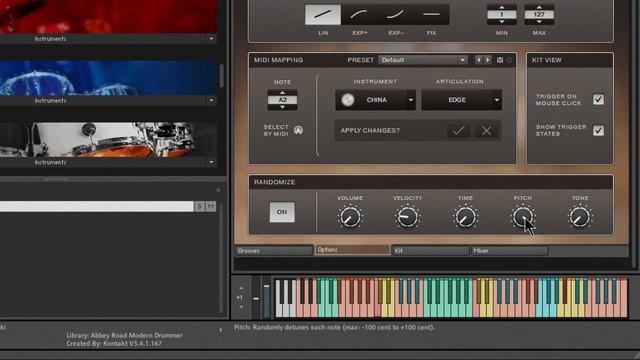Click the Randomize Tone knob
Viewport: 640px width, 360px height.
point(580,217)
